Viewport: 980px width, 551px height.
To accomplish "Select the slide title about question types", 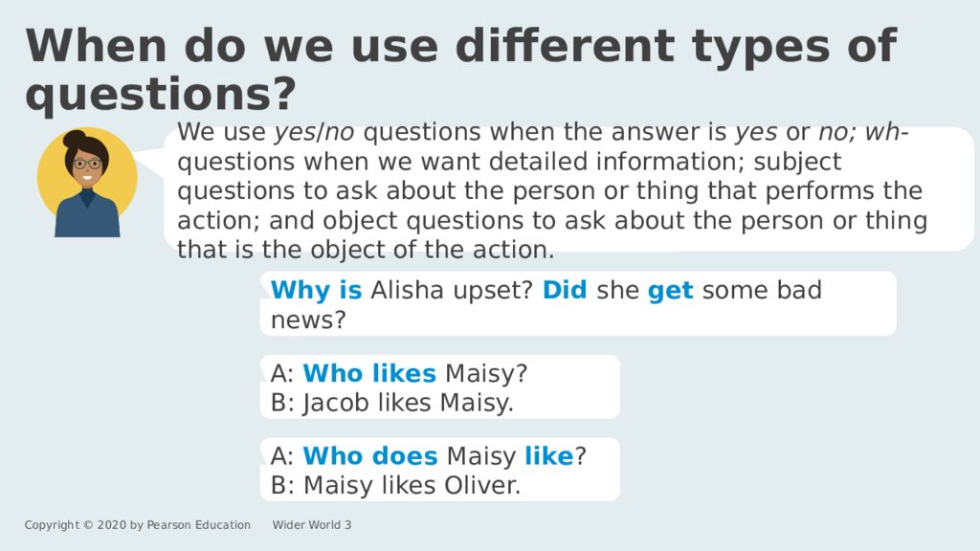I will coord(460,70).
